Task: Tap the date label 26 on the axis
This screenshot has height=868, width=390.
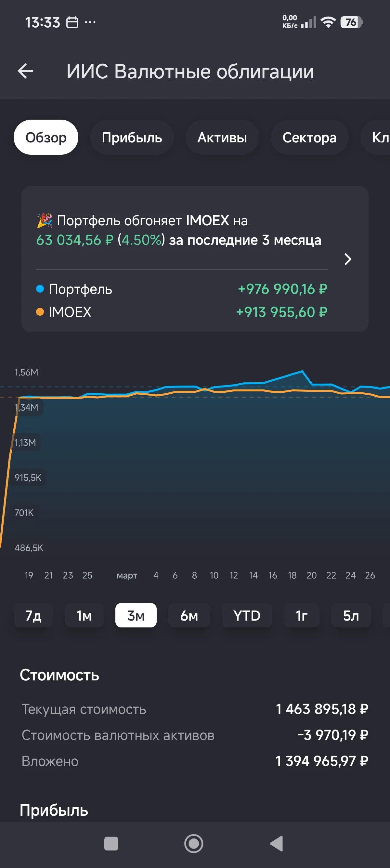Action: [370, 575]
